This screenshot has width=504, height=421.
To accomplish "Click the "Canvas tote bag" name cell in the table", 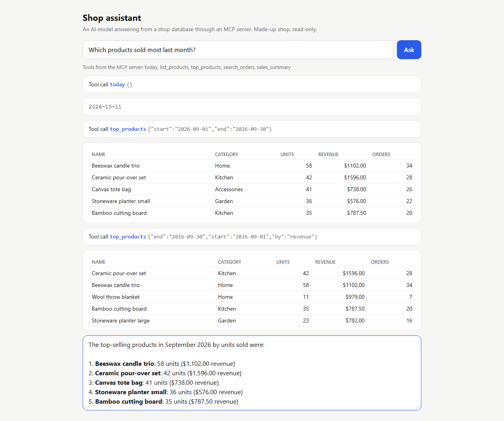I will (111, 189).
